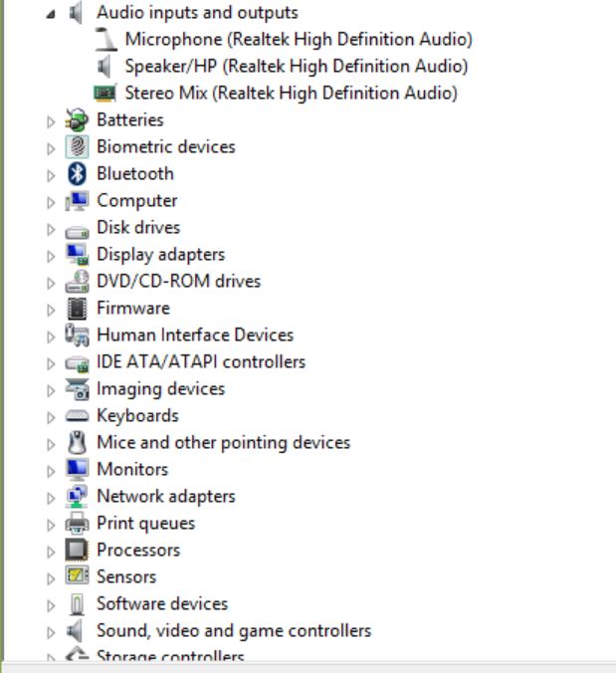Collapse the Audio inputs and outputs node
The width and height of the screenshot is (616, 673).
pos(52,13)
